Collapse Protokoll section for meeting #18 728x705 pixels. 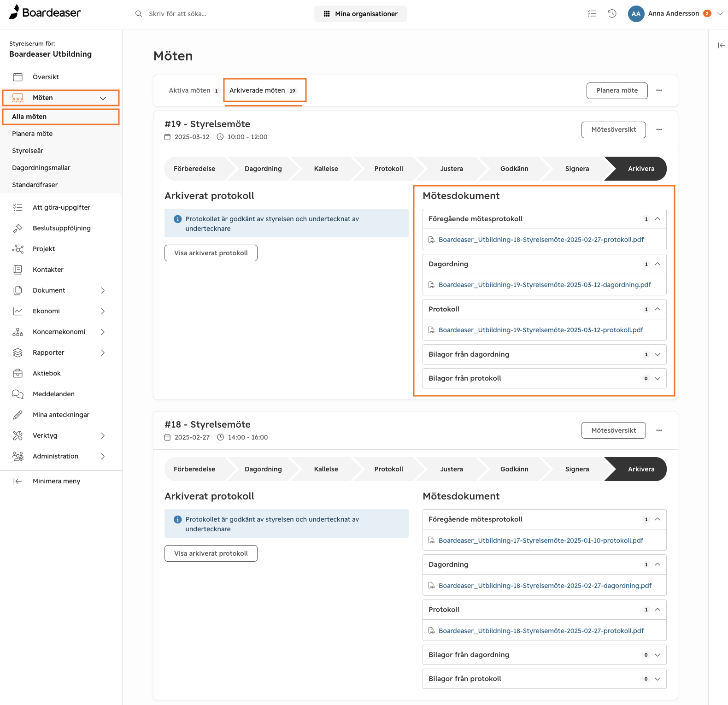658,610
